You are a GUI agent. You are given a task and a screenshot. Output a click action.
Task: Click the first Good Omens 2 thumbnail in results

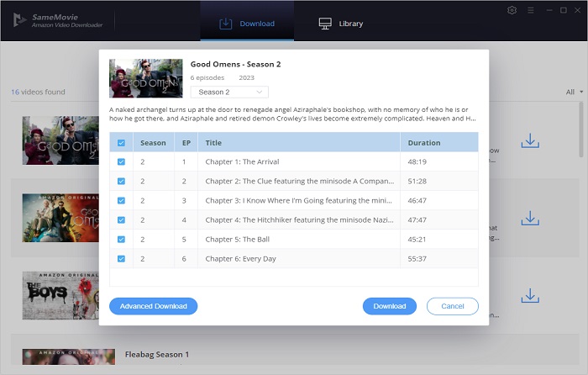60,140
